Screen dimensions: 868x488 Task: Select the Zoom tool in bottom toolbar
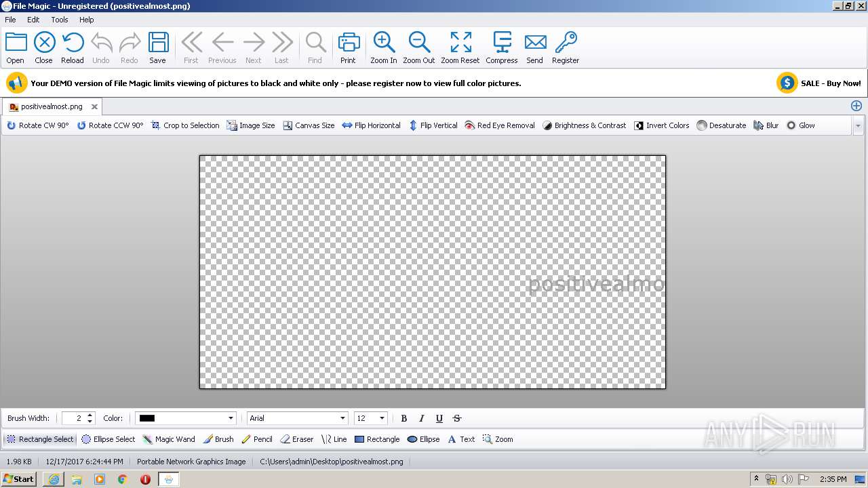coord(498,439)
